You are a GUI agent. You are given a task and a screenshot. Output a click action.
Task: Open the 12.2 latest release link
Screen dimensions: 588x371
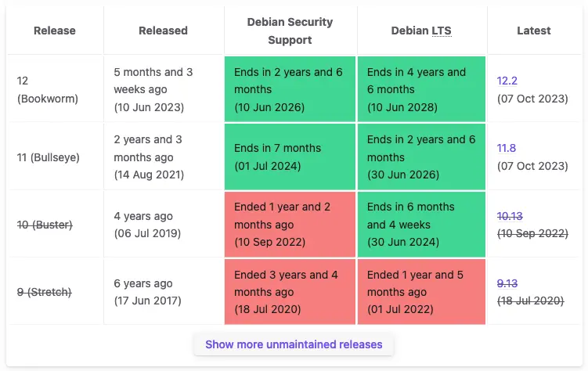click(x=507, y=81)
